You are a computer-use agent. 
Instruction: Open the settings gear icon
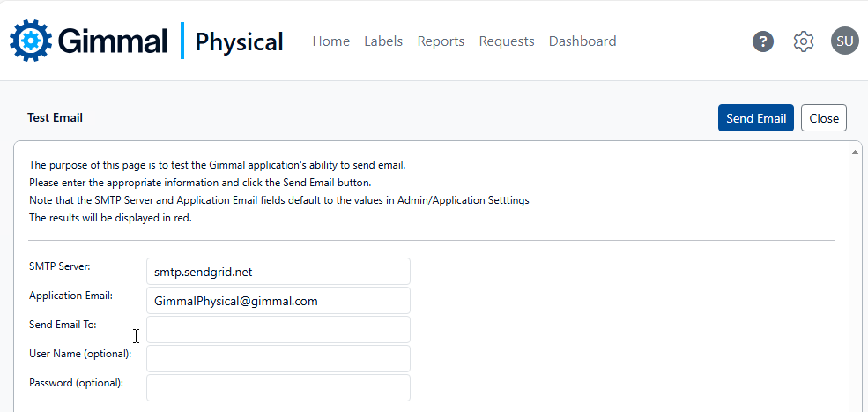tap(804, 41)
